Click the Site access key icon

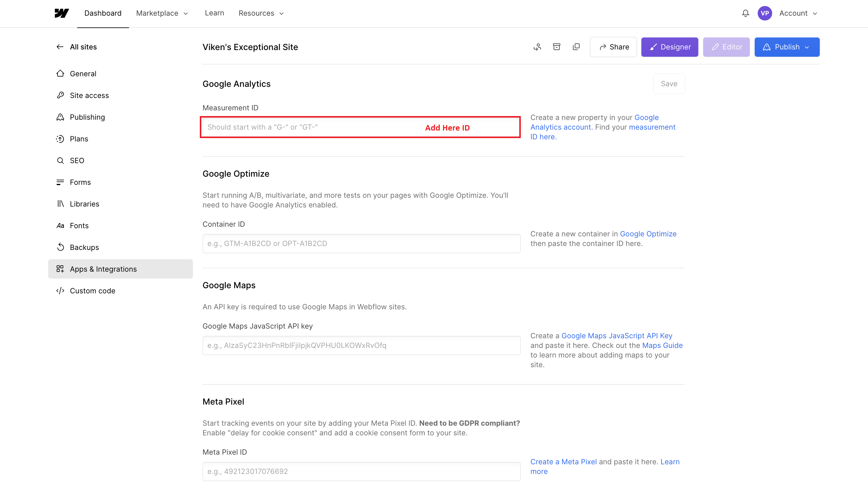pos(60,95)
